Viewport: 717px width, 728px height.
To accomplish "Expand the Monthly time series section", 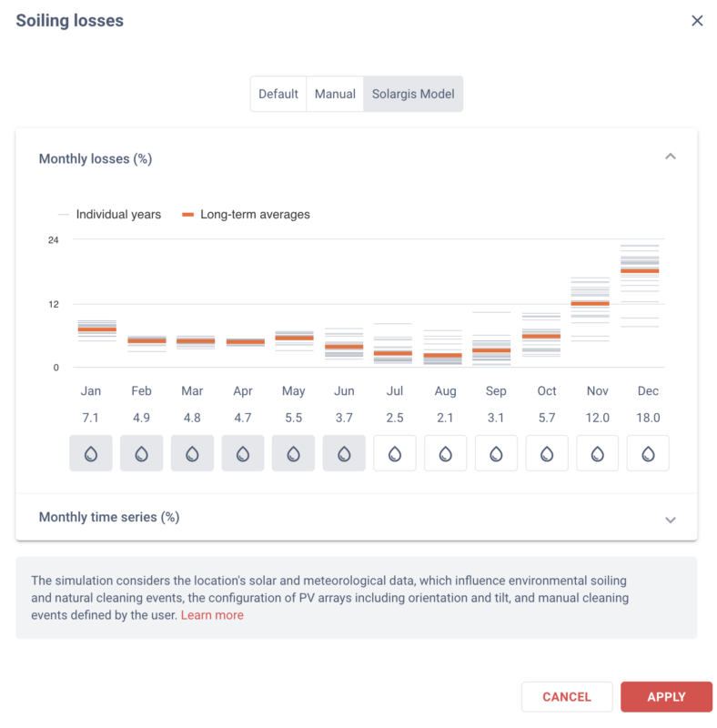I will 671,520.
